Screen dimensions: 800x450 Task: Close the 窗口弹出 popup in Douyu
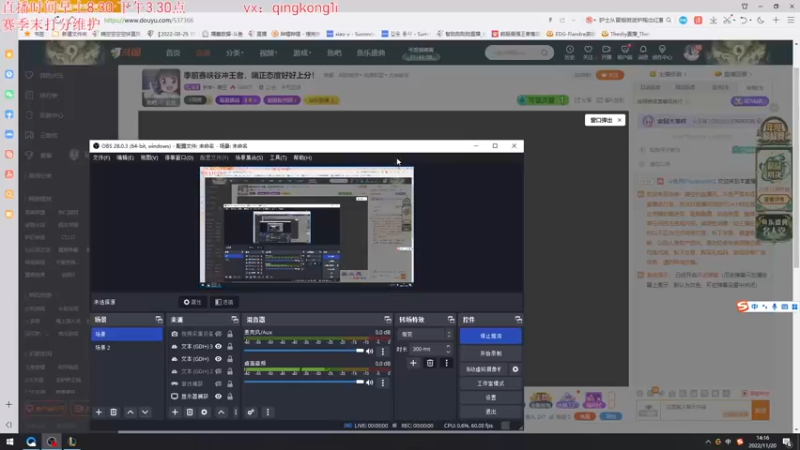[x=619, y=120]
